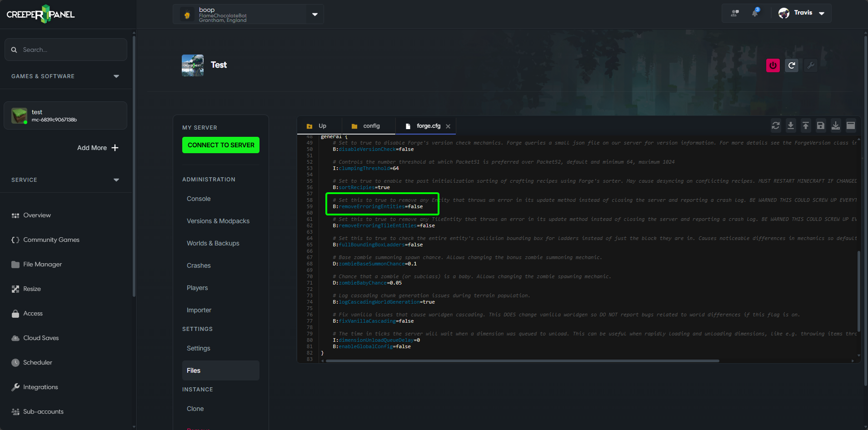Expand the editor to fullscreen view
Viewport: 868px width, 430px height.
(851, 125)
